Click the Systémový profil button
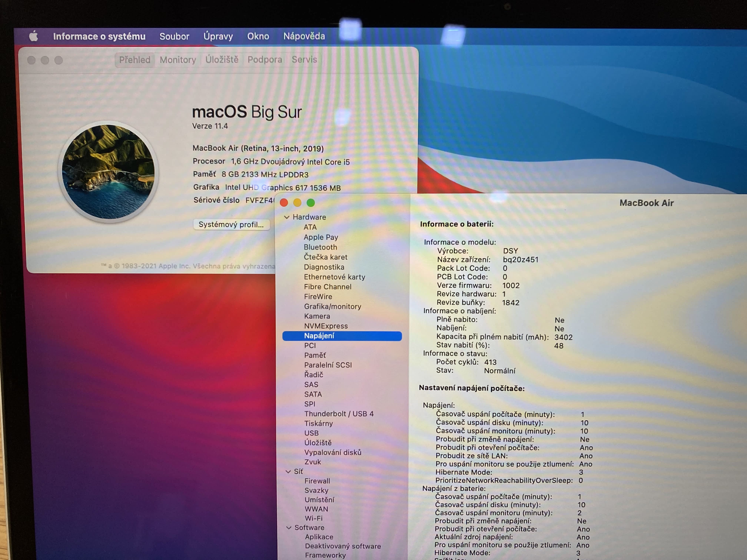This screenshot has width=747, height=560. pyautogui.click(x=231, y=224)
